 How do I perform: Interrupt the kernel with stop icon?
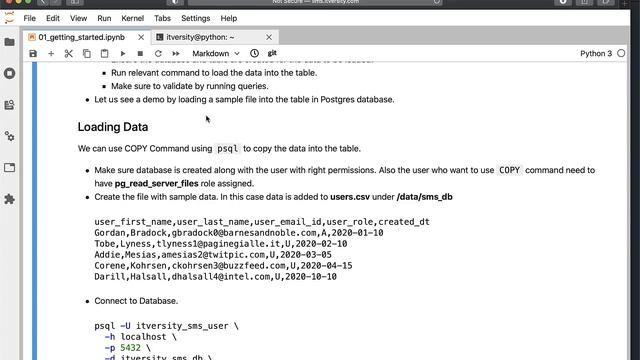tap(140, 53)
